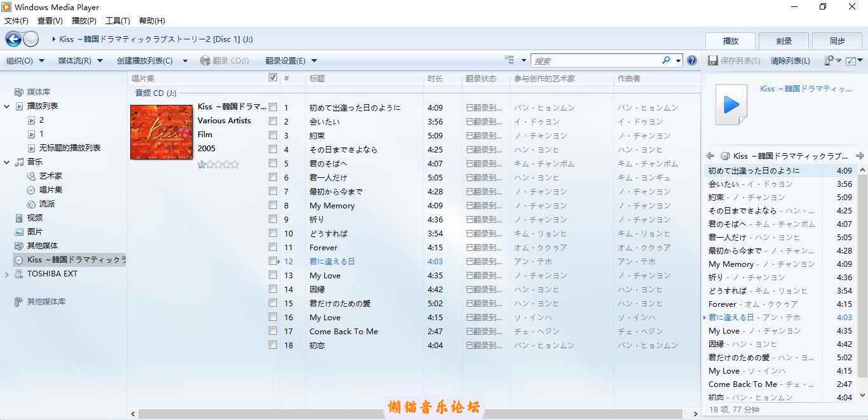Collapse the 播放列表 tree node

point(7,106)
